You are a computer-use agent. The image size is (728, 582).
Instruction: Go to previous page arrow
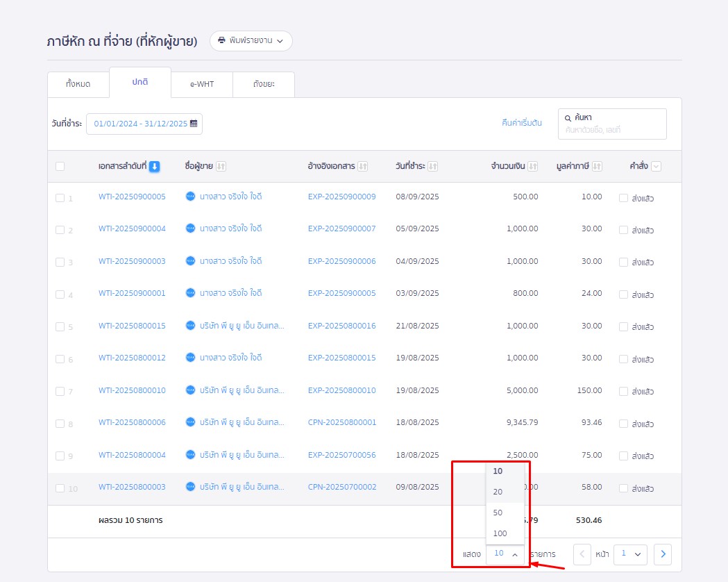[582, 554]
